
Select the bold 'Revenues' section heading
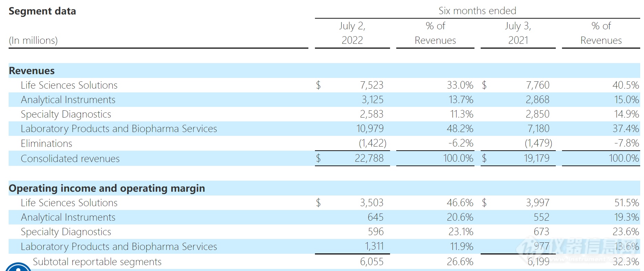[32, 71]
